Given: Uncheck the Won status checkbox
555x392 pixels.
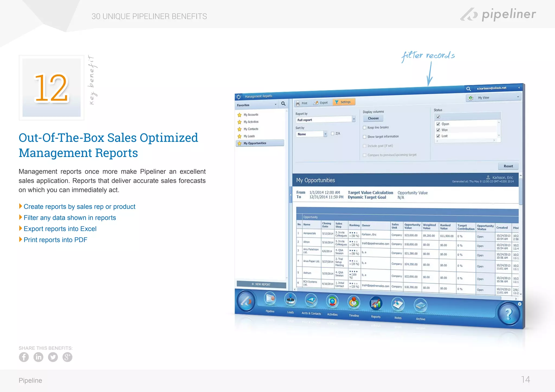Looking at the screenshot, I should point(438,130).
